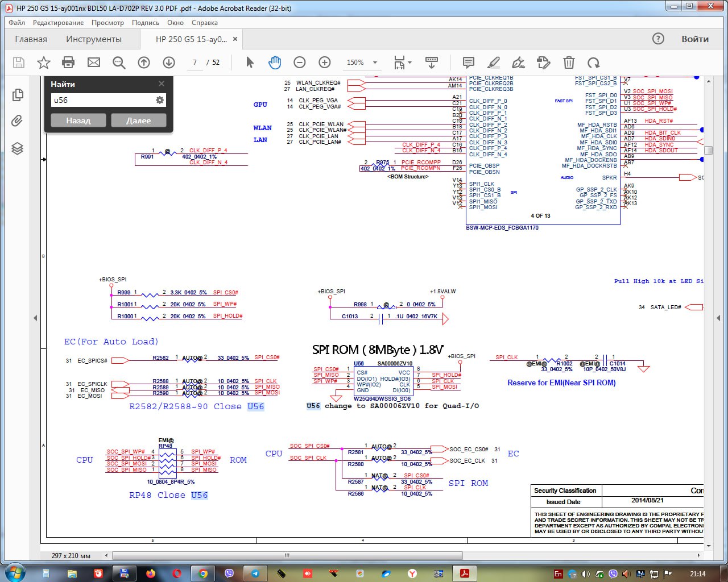Open find settings gear icon
Viewport: 728px width, 582px height.
[x=160, y=100]
